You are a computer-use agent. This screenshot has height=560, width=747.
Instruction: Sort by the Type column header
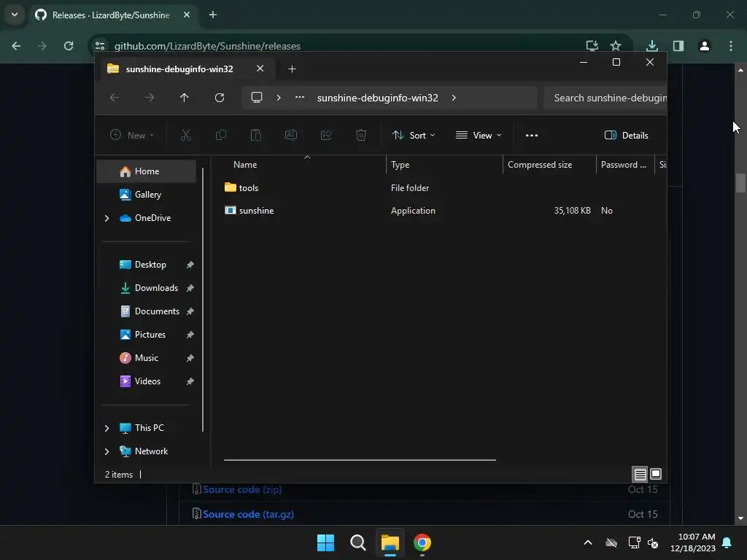coord(444,165)
